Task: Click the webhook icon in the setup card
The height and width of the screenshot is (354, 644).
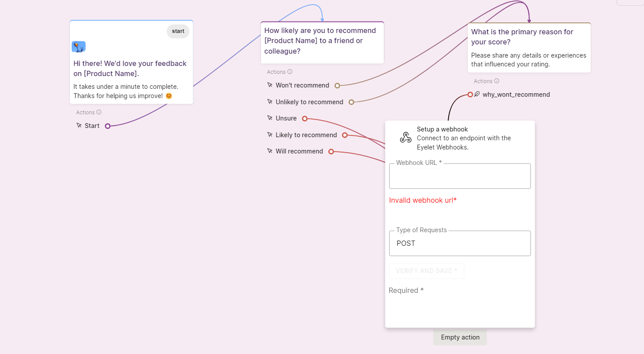Action: [405, 138]
